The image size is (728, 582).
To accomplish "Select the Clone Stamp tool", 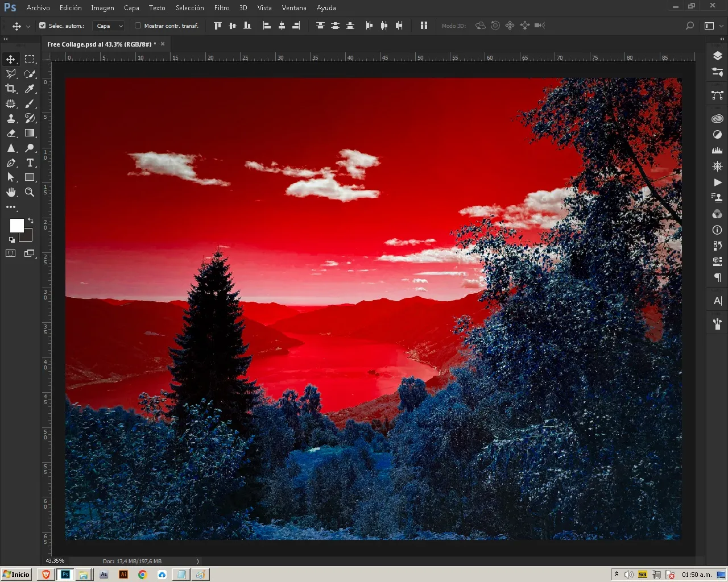I will coord(11,118).
